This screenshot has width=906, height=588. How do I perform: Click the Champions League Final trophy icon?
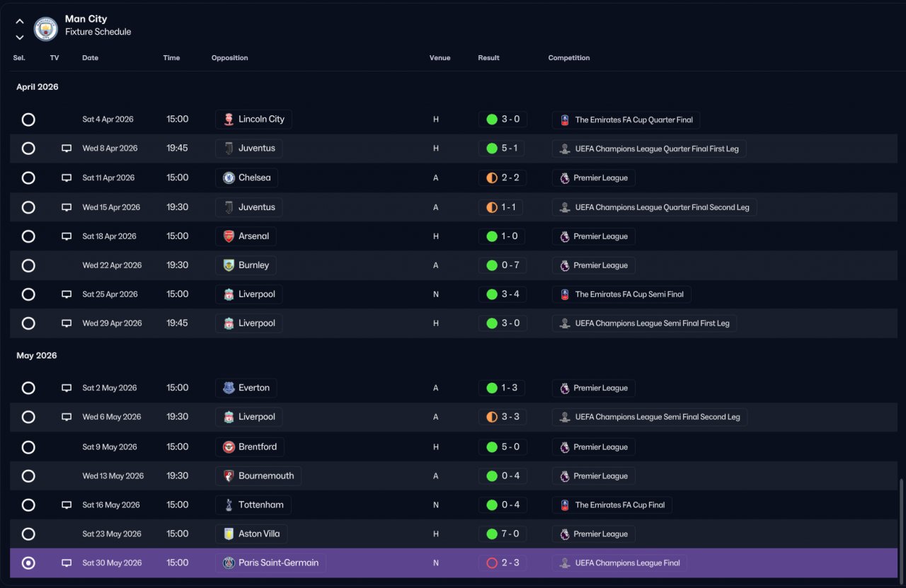coord(565,563)
